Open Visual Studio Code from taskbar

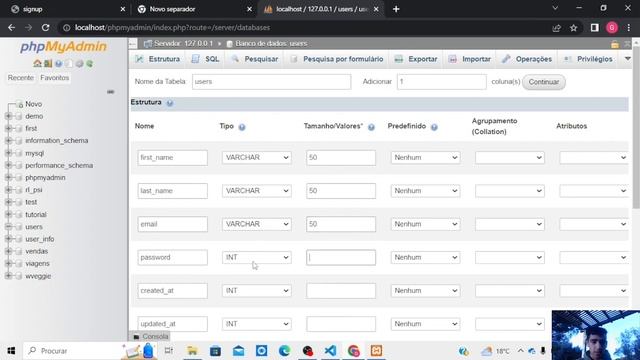point(330,351)
